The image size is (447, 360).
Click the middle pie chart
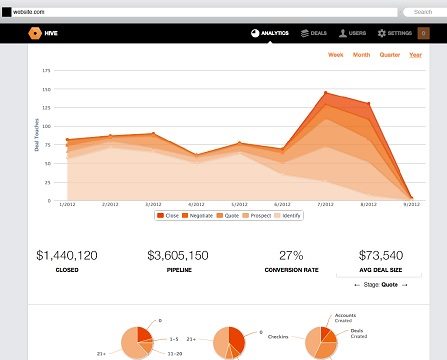229,343
